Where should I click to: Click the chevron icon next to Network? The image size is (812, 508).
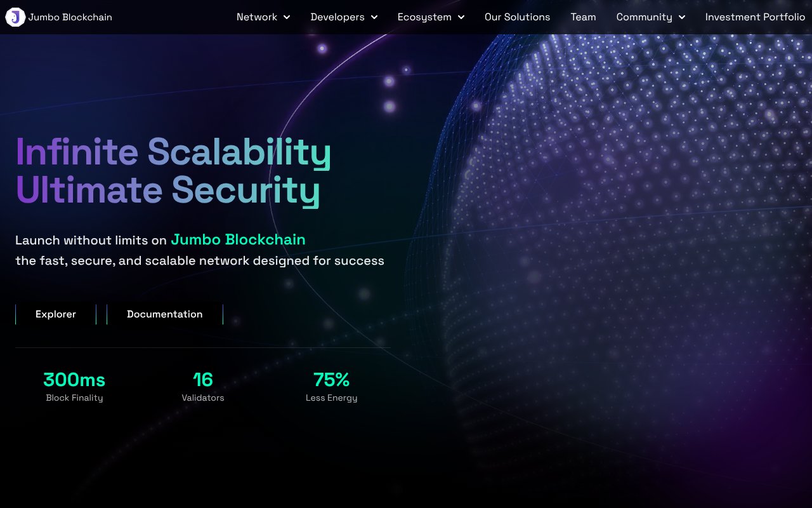(287, 17)
